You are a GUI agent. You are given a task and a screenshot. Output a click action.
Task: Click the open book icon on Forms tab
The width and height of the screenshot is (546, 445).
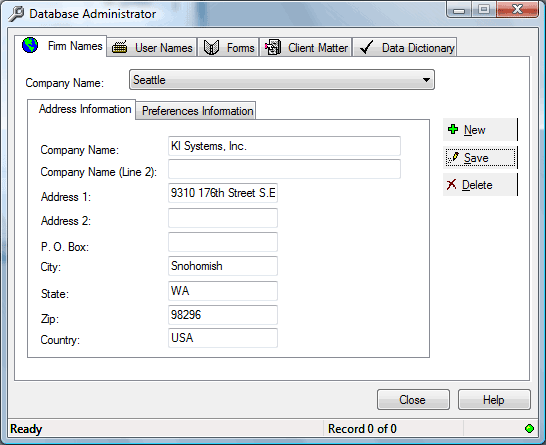coord(211,47)
